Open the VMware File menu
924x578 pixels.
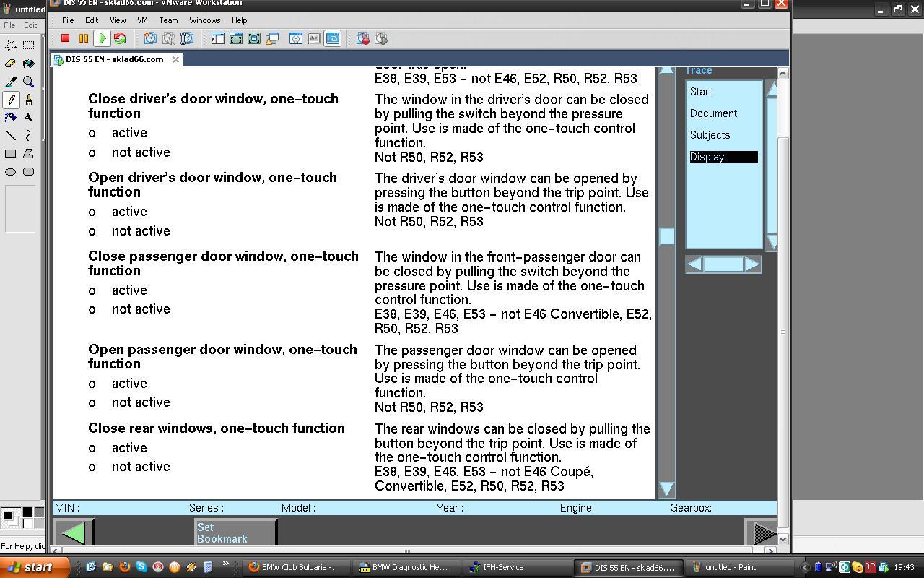(68, 20)
